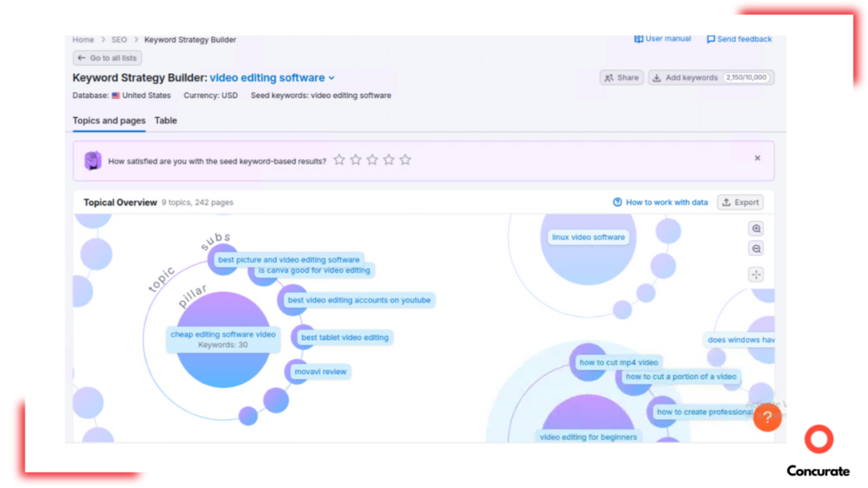Expand the video editing software list dropdown
Image resolution: width=868 pixels, height=488 pixels.
pos(331,78)
